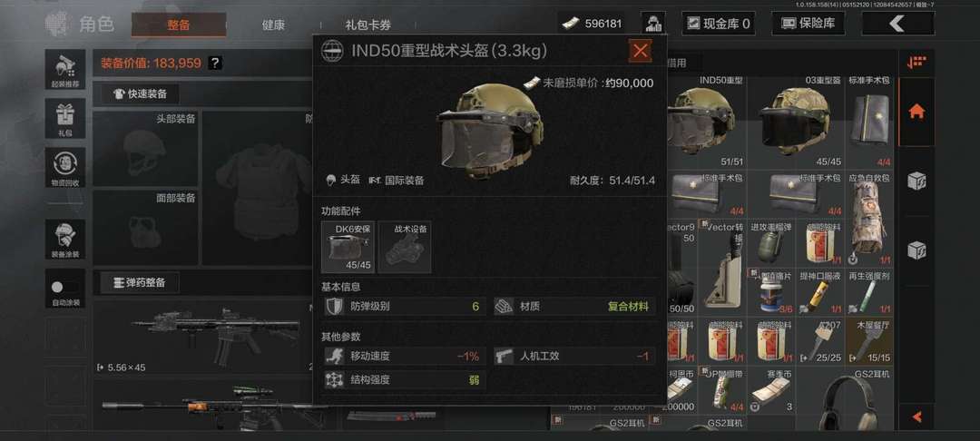Viewport: 980px width, 441px height.
Task: Switch to the 礼包卡券 tab
Action: (x=368, y=25)
